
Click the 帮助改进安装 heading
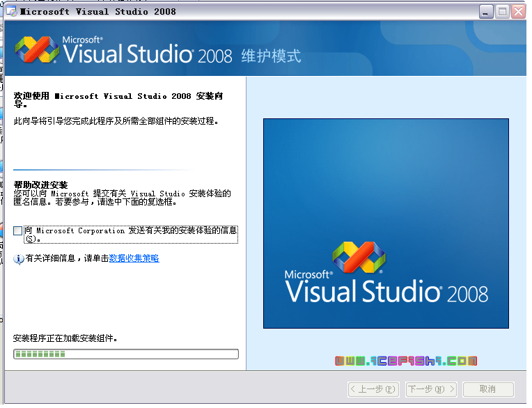pos(40,185)
